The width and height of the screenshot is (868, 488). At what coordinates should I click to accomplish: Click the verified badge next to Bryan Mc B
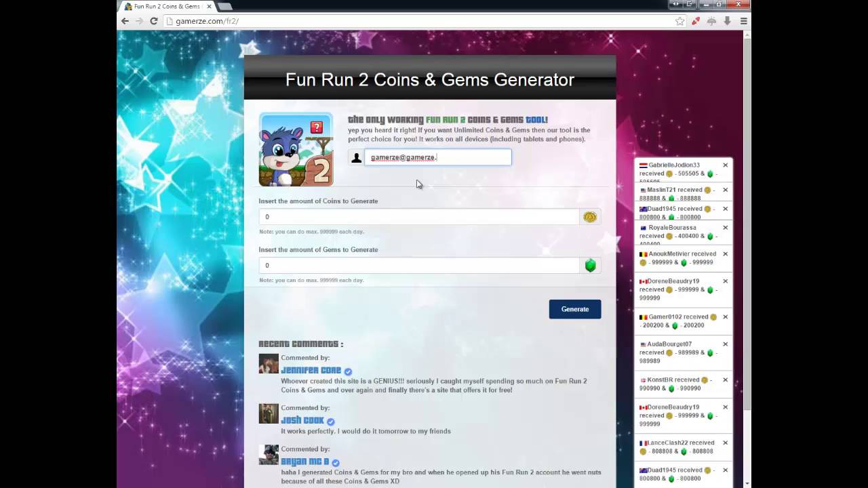(x=336, y=463)
